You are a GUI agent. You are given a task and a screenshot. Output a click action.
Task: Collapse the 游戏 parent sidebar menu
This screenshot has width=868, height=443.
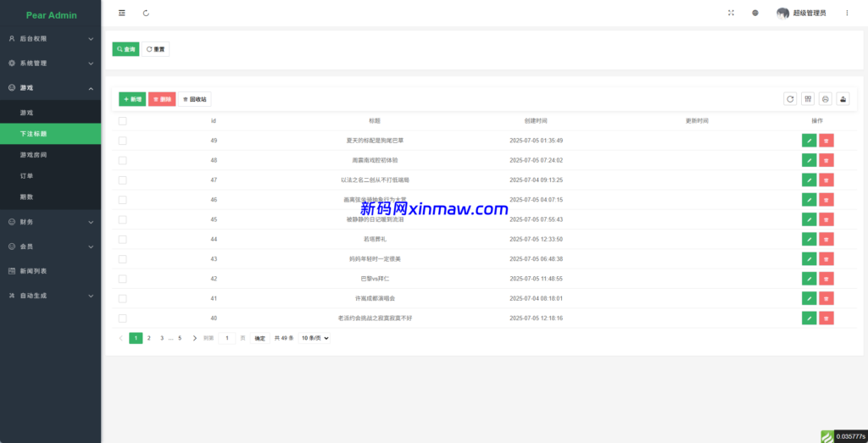point(50,88)
